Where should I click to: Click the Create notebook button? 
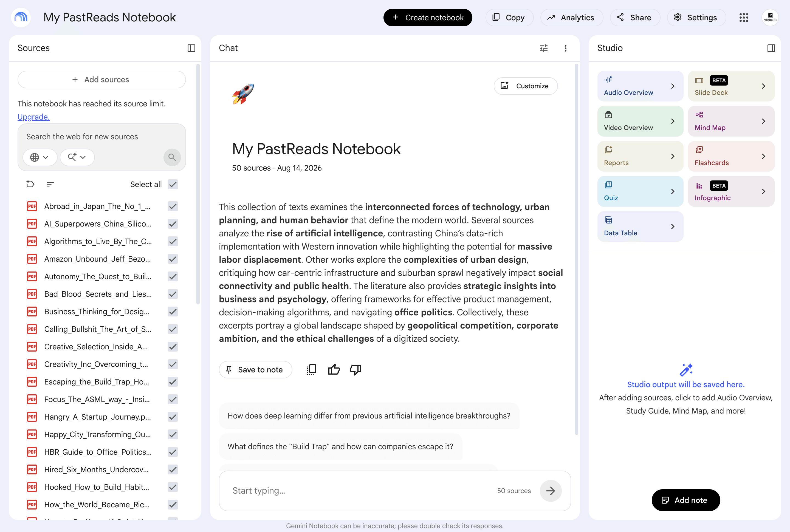(428, 18)
